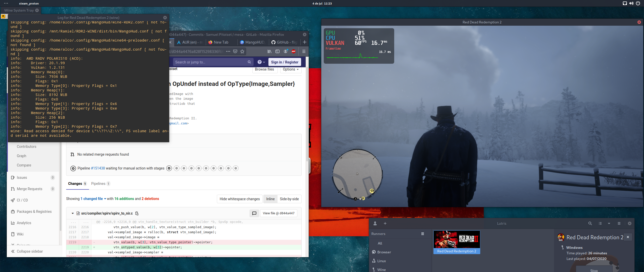Viewport: 644px width, 272px height.
Task: Open a new Firefox tab with plus
Action: coord(305,42)
